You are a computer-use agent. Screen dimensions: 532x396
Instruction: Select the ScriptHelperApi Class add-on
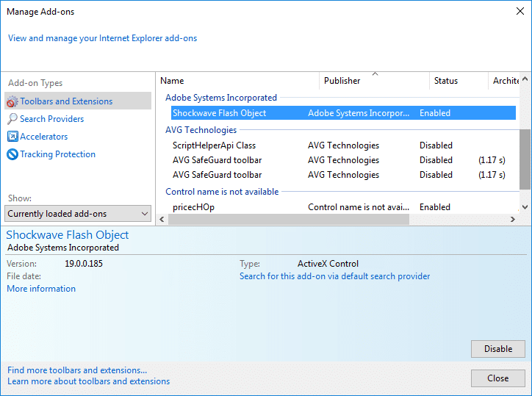214,145
